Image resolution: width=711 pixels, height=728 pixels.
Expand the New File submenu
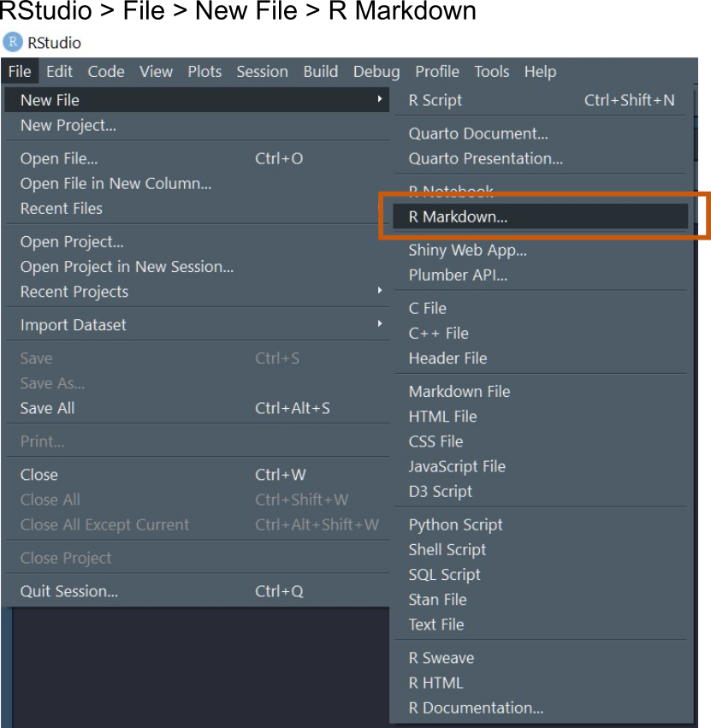(x=197, y=100)
